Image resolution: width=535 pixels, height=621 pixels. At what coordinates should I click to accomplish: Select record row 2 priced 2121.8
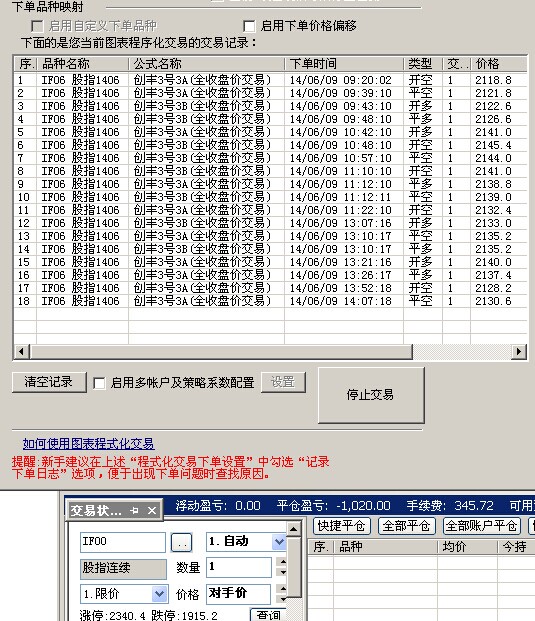pyautogui.click(x=270, y=93)
